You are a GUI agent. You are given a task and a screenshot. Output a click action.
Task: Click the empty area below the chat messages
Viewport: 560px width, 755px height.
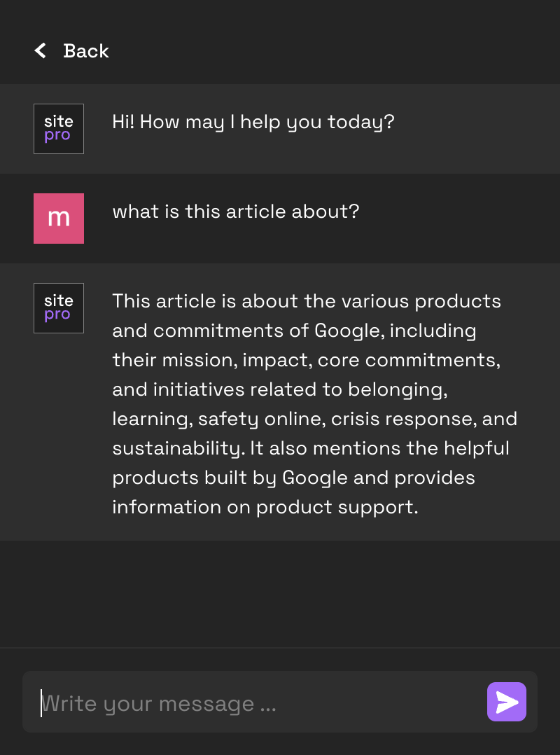[x=280, y=593]
